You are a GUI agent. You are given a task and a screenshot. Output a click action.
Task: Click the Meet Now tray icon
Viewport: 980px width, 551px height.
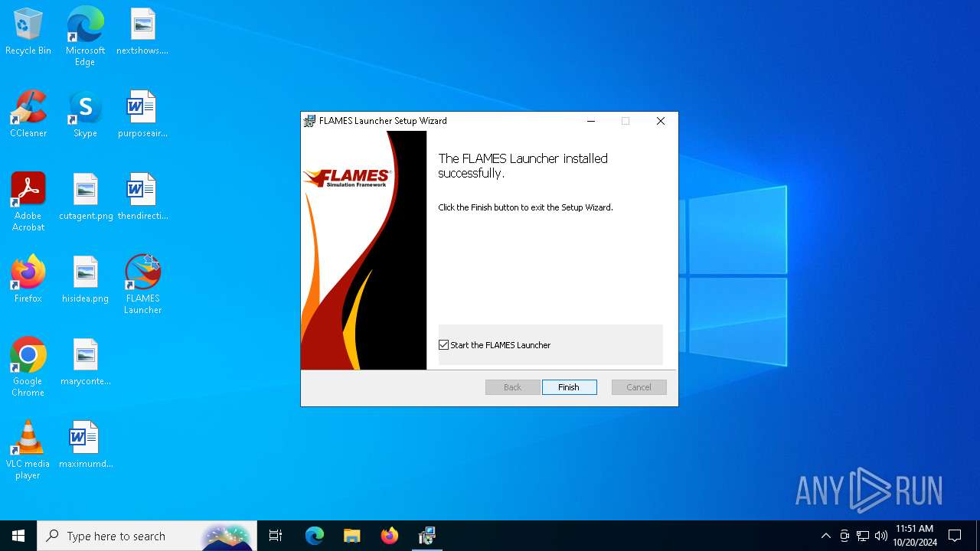(x=844, y=536)
